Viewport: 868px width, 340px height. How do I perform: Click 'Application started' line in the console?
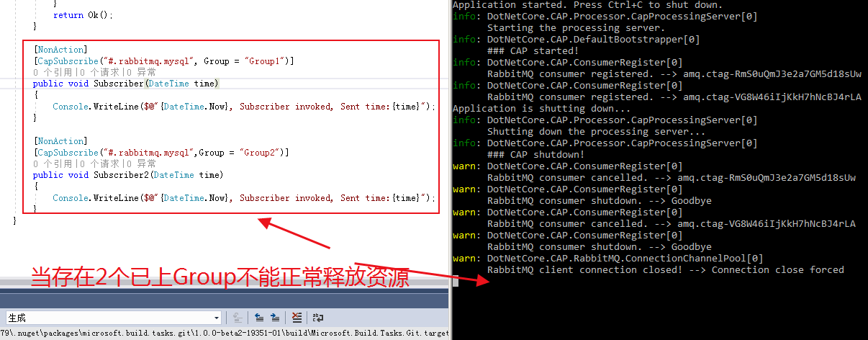click(587, 5)
